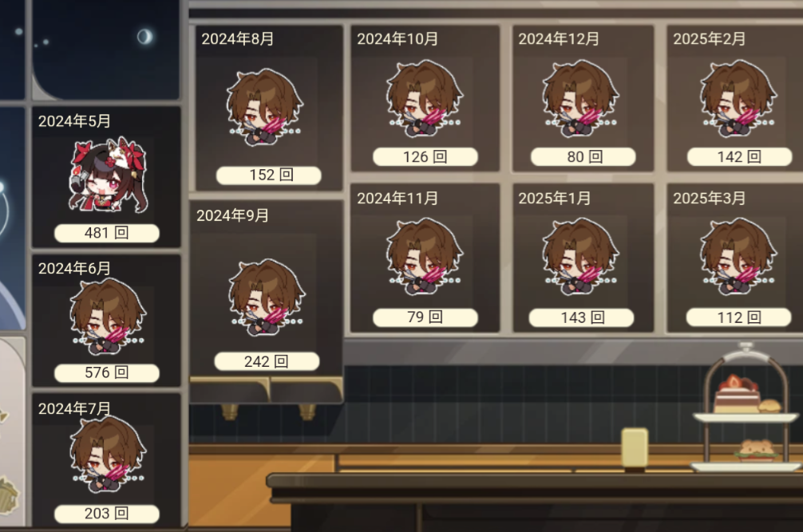Screen dimensions: 803x532
Task: Click the 112 回 count pill
Action: click(738, 317)
